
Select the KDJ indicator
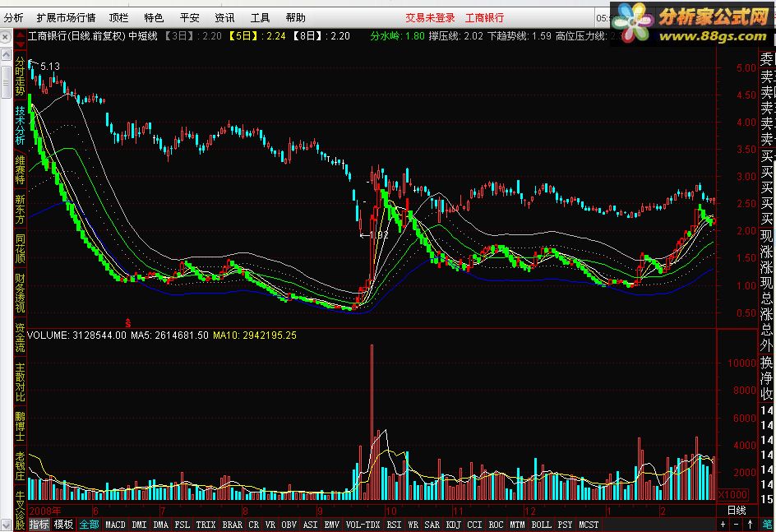453,525
